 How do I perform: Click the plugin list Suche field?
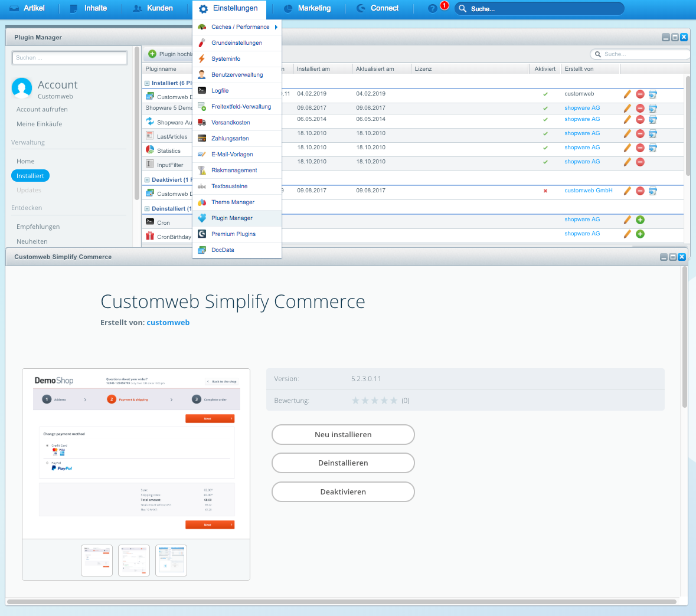coord(640,54)
